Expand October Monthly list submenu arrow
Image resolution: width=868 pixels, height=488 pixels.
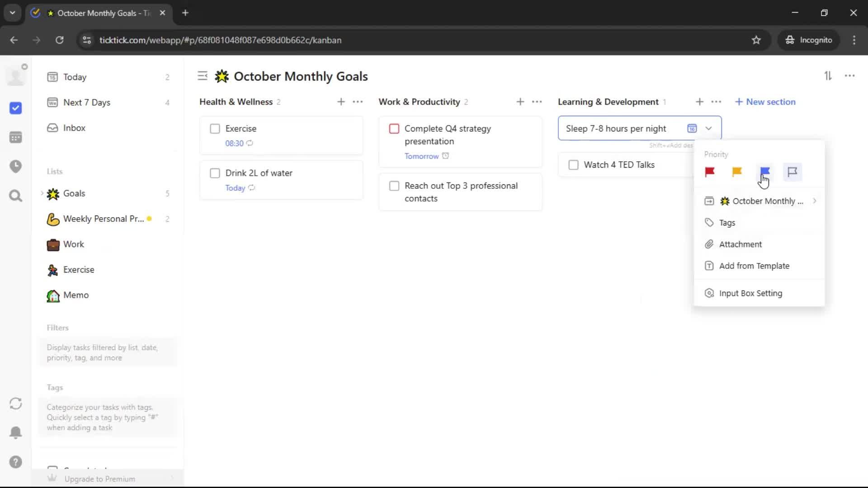[x=815, y=201]
